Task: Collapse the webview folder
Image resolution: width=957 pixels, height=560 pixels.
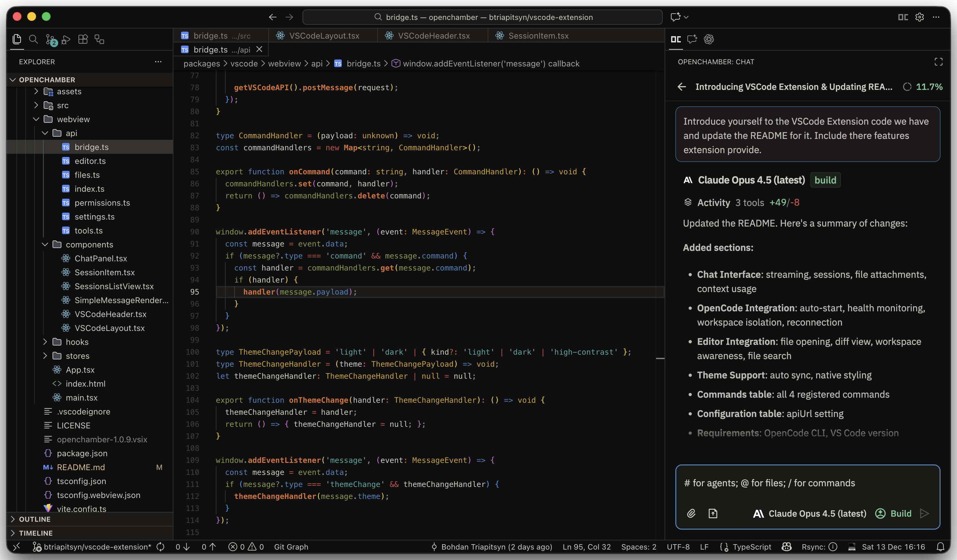Action: coord(36,119)
